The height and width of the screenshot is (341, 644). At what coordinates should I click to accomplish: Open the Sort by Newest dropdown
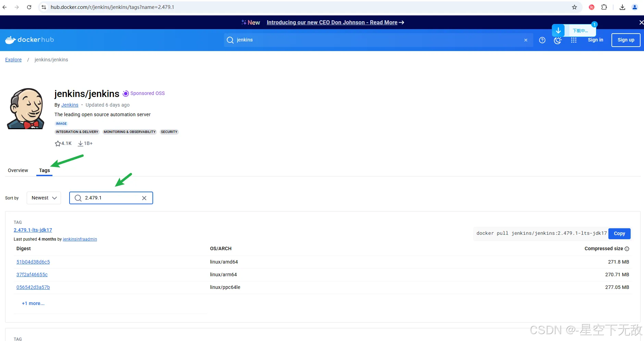[44, 198]
